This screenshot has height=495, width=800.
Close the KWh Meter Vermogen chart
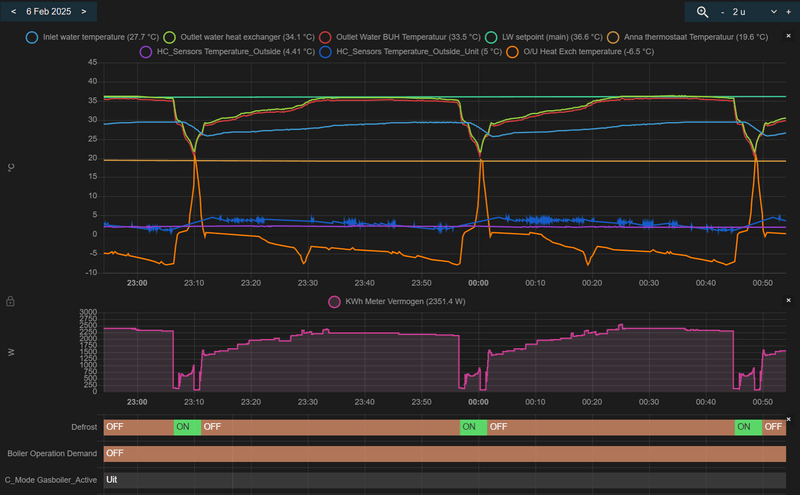[x=788, y=300]
